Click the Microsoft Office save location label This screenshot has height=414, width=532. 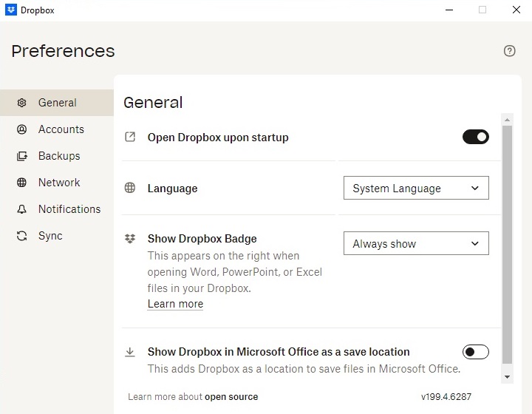click(x=279, y=352)
